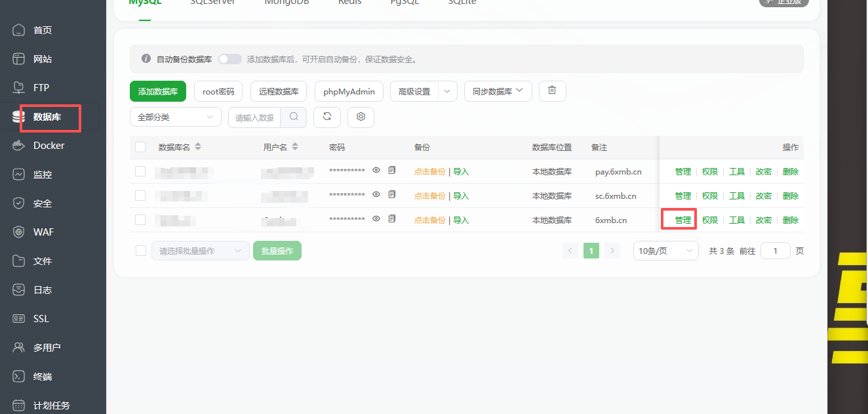Open WAF in the sidebar
868x414 pixels.
click(x=43, y=232)
